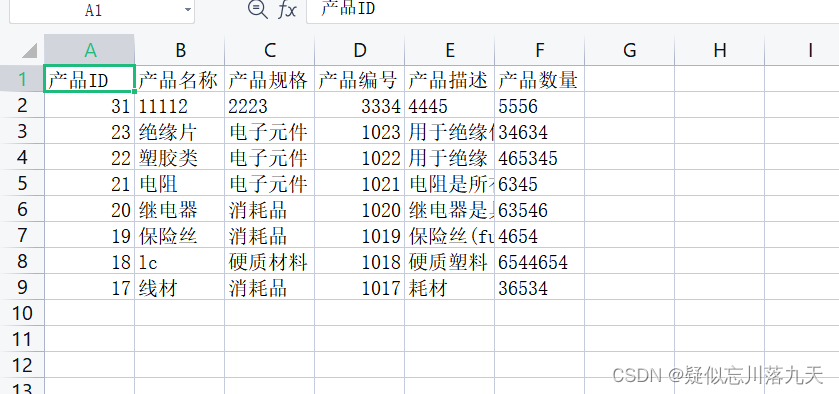Click the quantity cell 63546
The width and height of the screenshot is (839, 394).
(x=539, y=209)
